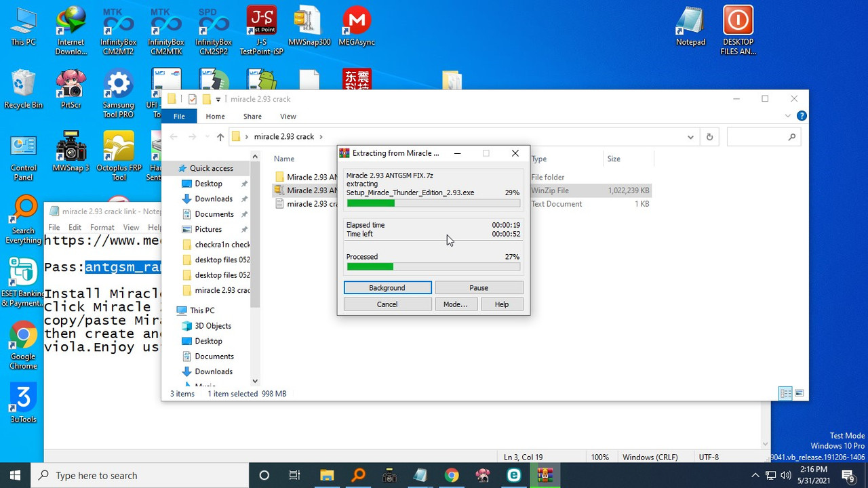
Task: Click the Mode... button
Action: coord(455,304)
